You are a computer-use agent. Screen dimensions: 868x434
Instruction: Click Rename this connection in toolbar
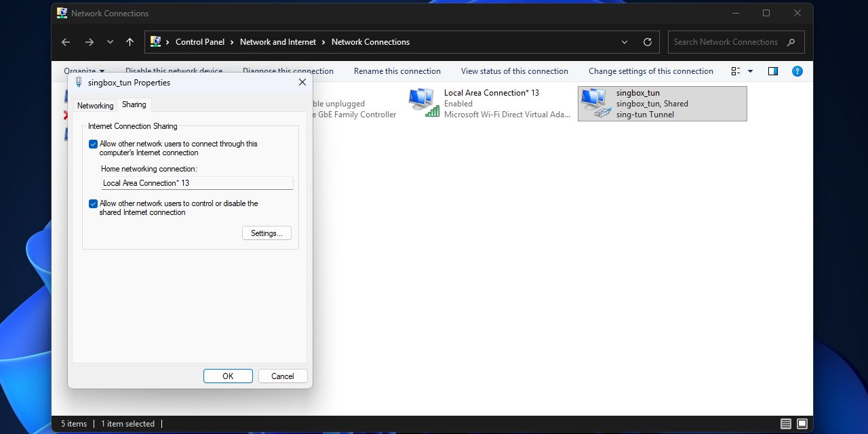(397, 71)
